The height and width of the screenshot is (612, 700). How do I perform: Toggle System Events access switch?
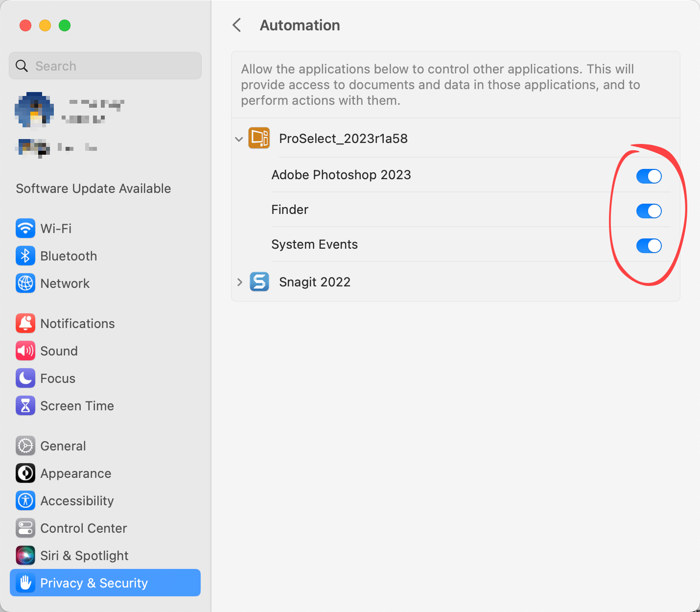tap(649, 246)
